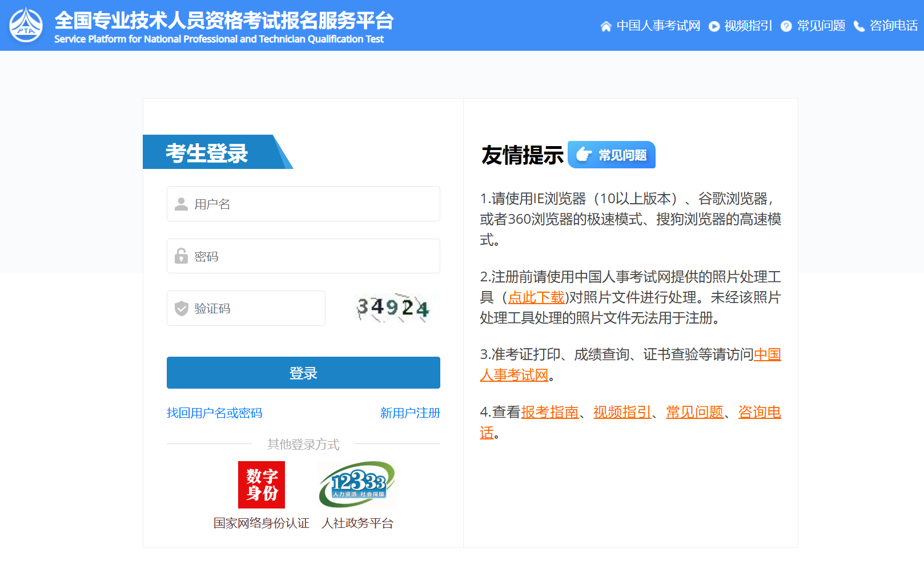
Task: Open 咨询电话 in the top navigation
Action: pyautogui.click(x=893, y=26)
